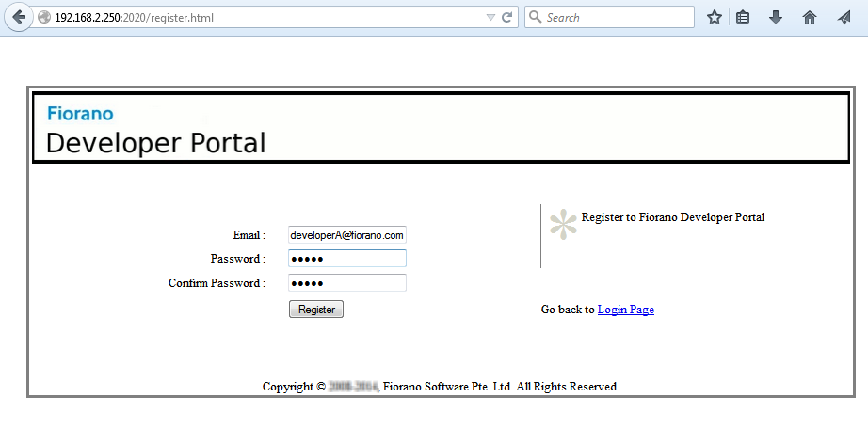868x446 pixels.
Task: Reload the page with the refresh icon
Action: (506, 18)
